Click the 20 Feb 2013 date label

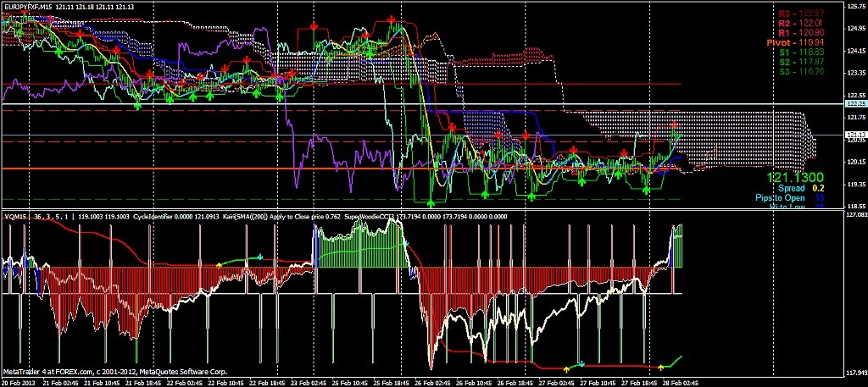pos(18,383)
